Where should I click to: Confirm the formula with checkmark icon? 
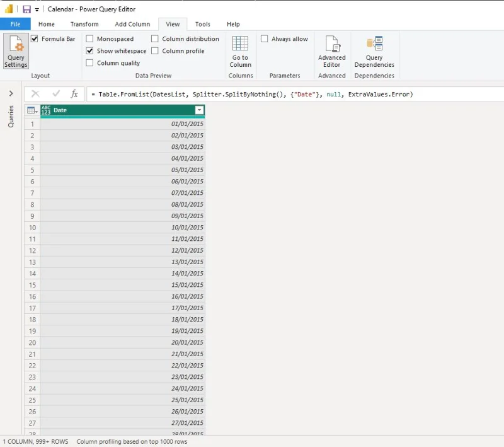pos(56,93)
